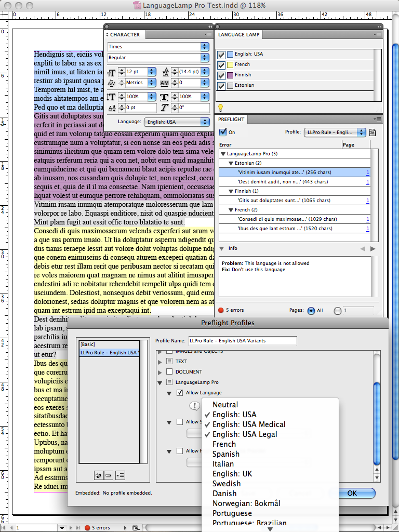Open the embed profile icon beside Profile dropdown

[373, 132]
